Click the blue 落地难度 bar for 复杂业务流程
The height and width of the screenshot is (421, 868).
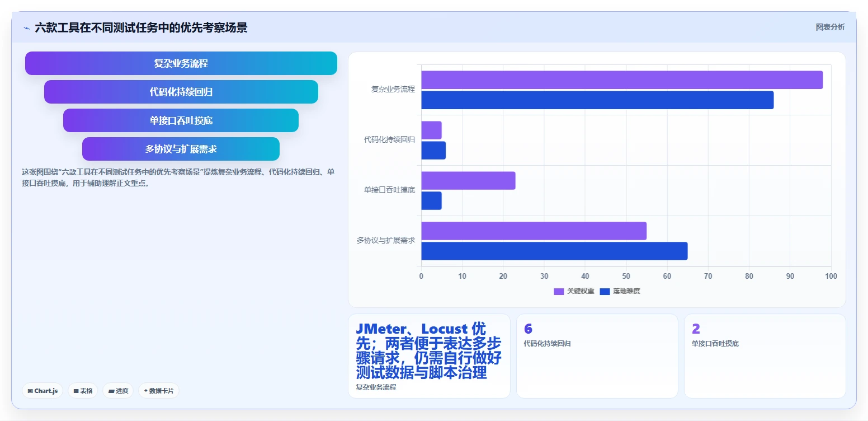click(597, 100)
